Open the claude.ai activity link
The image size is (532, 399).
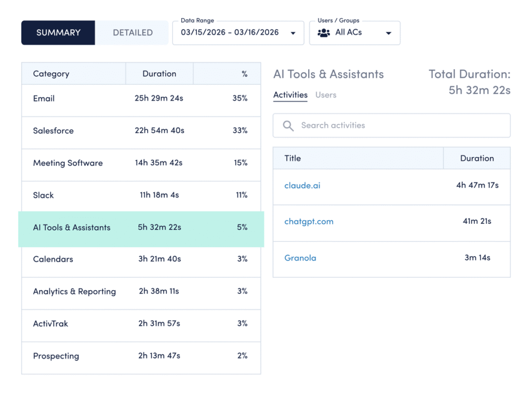[x=302, y=185]
